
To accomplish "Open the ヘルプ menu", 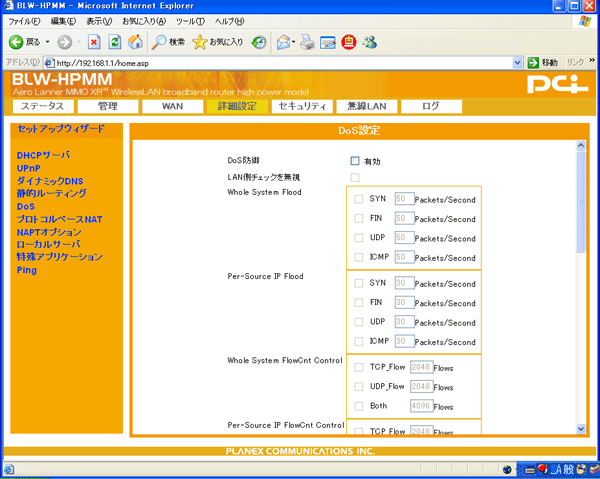I will (229, 21).
